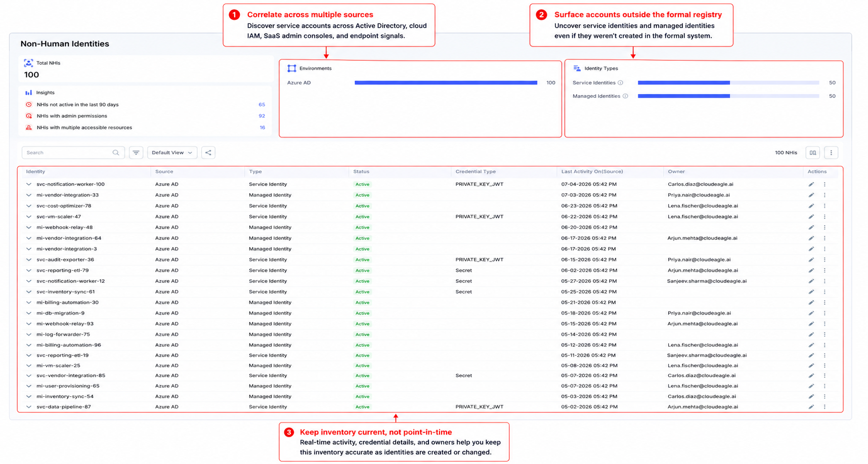The width and height of the screenshot is (868, 464).
Task: Click PRIVATE_KEY_JWT credential of svc-vm-scaler-47
Action: (x=479, y=217)
